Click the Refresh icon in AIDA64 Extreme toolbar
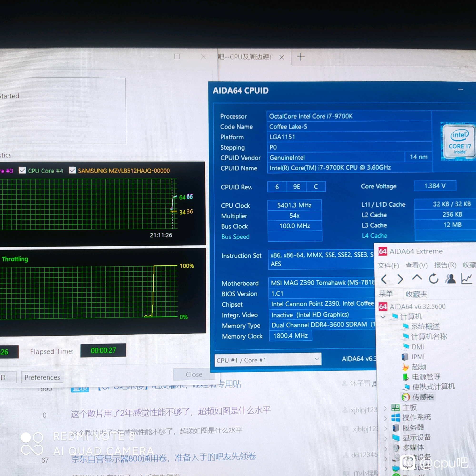 434,279
